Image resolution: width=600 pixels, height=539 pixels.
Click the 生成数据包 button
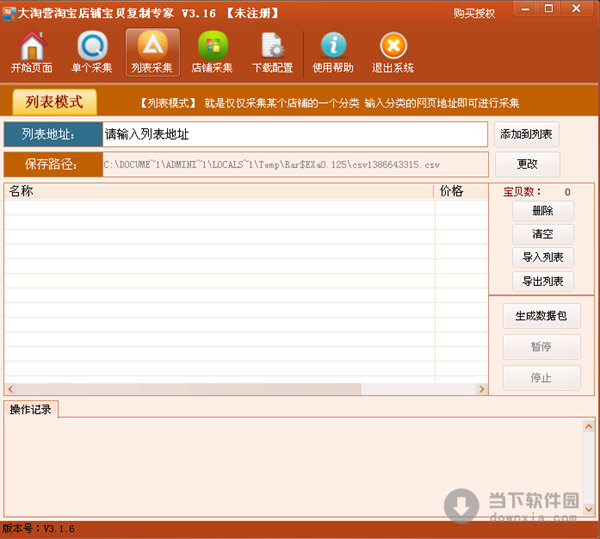click(x=541, y=316)
